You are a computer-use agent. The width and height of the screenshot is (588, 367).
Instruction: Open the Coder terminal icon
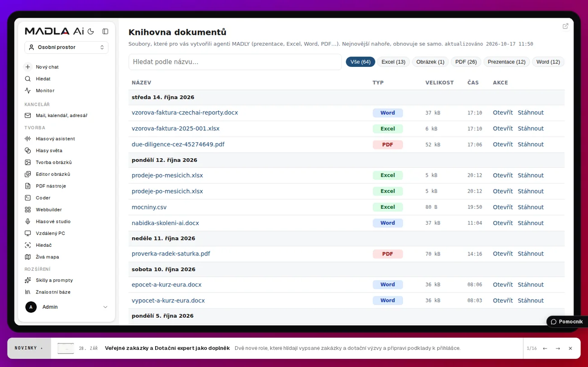point(28,198)
